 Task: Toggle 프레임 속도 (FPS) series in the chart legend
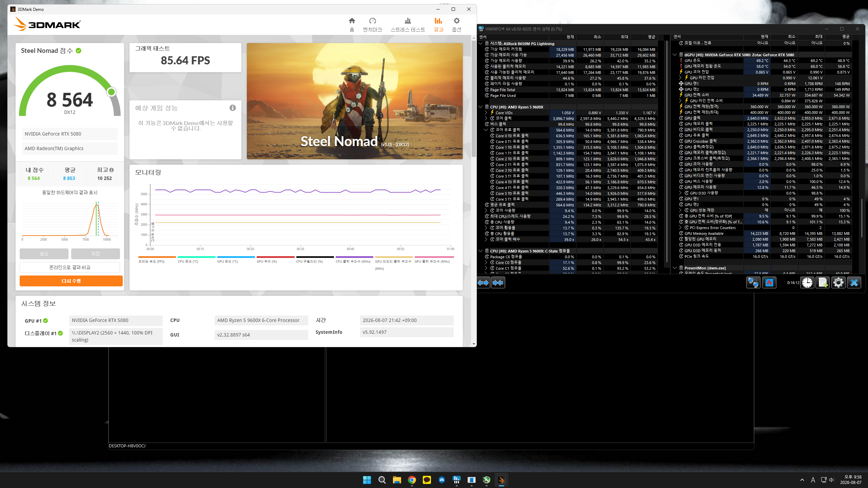tap(157, 260)
